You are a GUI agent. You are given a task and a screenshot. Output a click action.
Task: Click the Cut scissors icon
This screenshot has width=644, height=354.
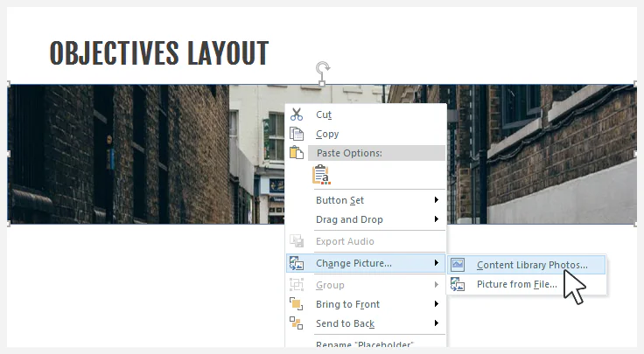point(296,115)
